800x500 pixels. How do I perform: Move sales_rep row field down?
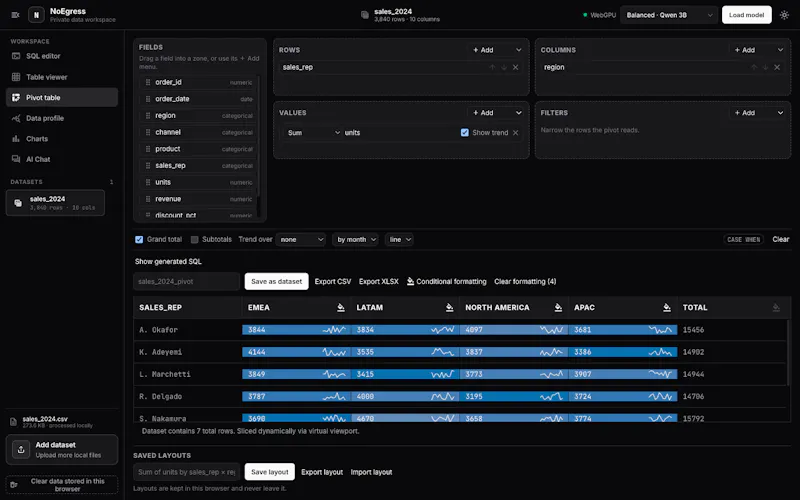(x=504, y=67)
